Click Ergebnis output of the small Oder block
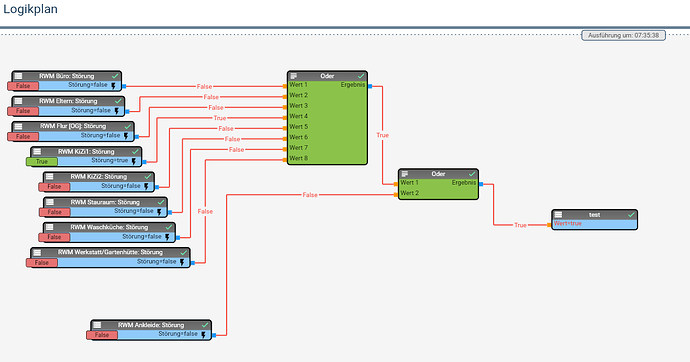Image resolution: width=690 pixels, height=362 pixels. click(x=464, y=183)
